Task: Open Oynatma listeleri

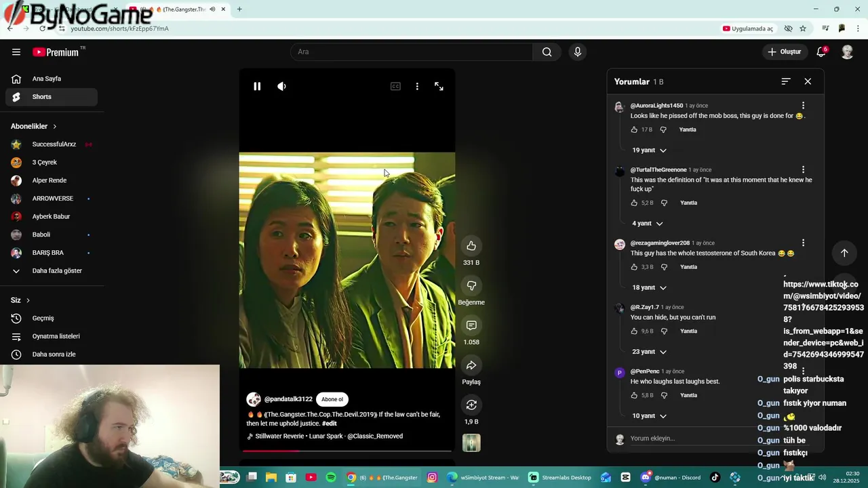Action: (52, 336)
